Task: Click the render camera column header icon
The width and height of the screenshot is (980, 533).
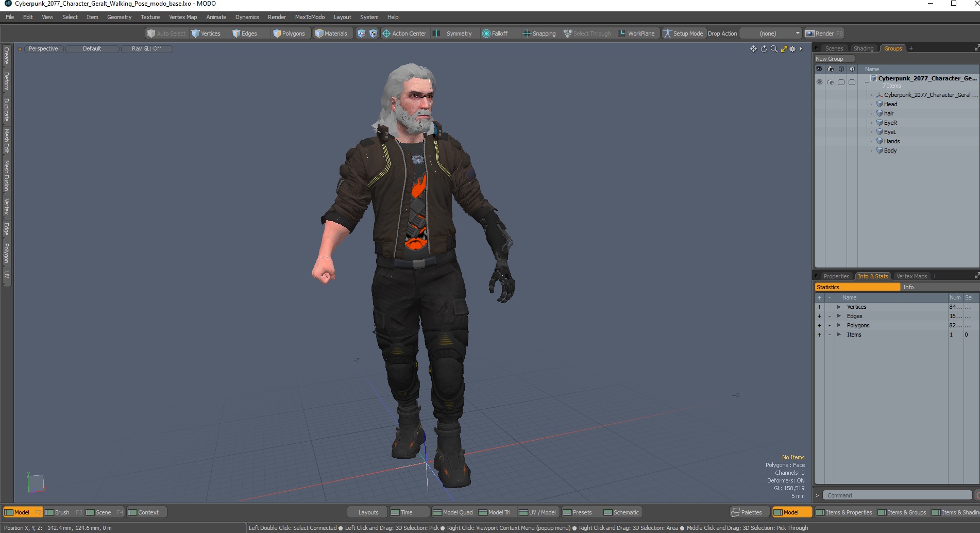Action: tap(831, 69)
